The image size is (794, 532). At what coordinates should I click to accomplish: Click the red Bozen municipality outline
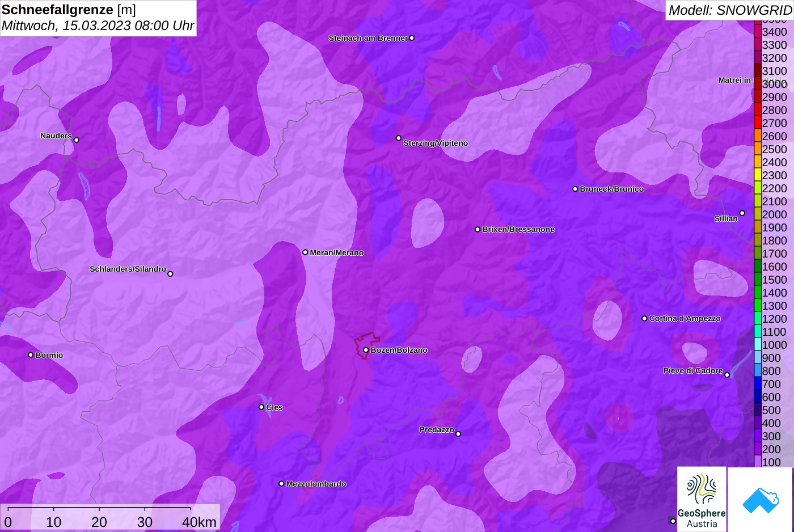pyautogui.click(x=366, y=345)
